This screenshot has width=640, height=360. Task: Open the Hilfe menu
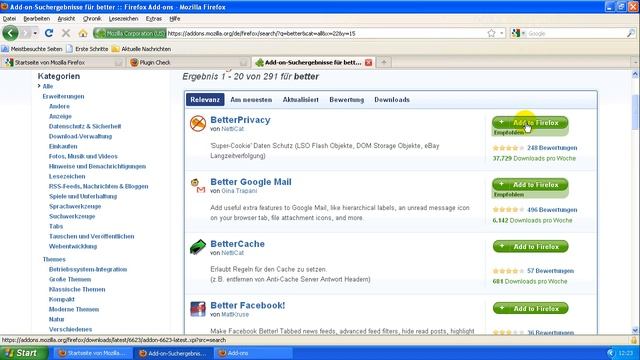175,19
